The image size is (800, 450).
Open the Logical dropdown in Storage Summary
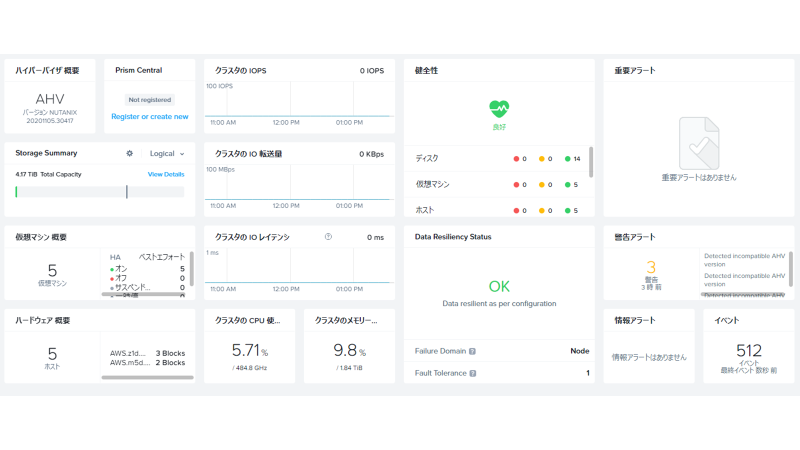tap(167, 154)
